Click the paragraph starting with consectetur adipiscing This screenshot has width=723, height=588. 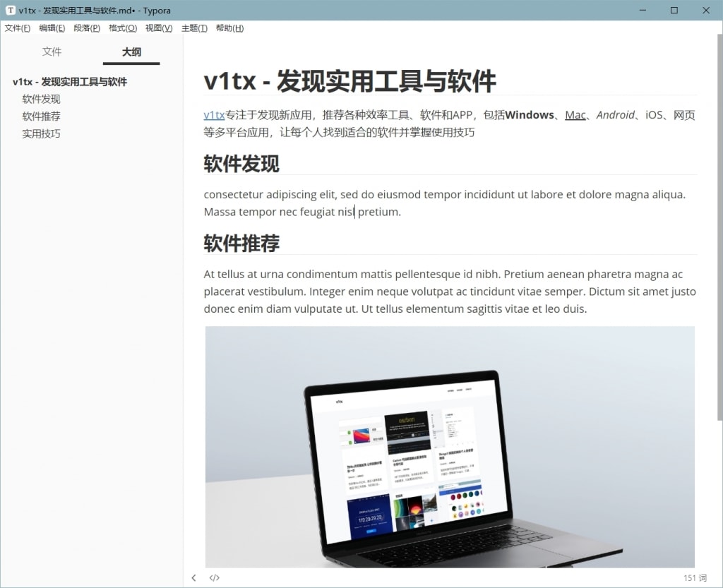tap(445, 203)
